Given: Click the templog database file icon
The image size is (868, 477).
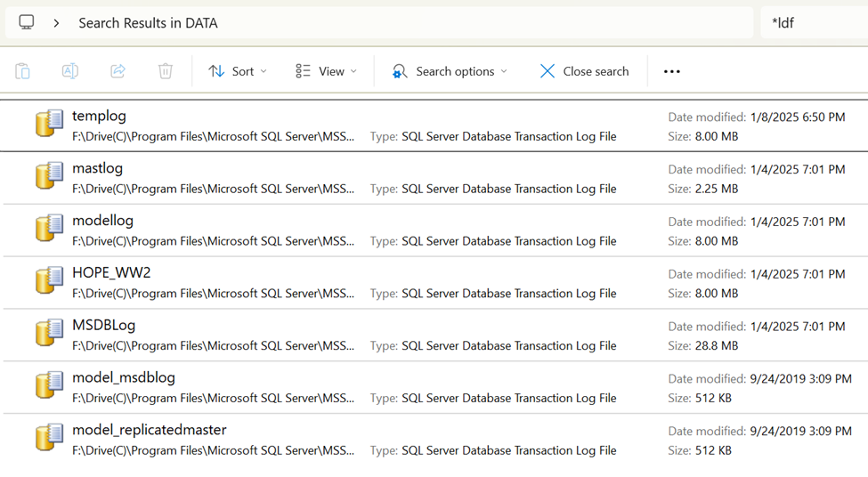Looking at the screenshot, I should 49,125.
